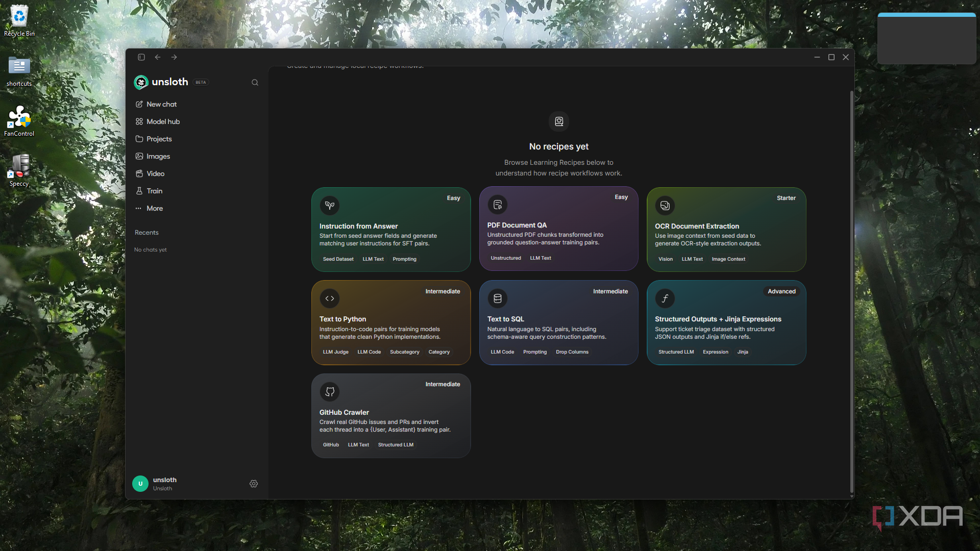980x551 pixels.
Task: Open the PDF Document QA recipe
Action: click(x=559, y=229)
